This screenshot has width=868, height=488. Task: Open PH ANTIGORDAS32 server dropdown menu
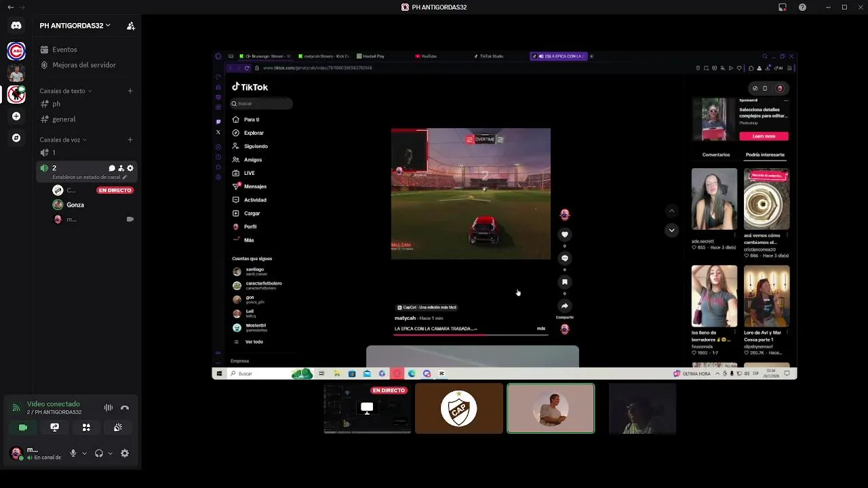point(74,26)
